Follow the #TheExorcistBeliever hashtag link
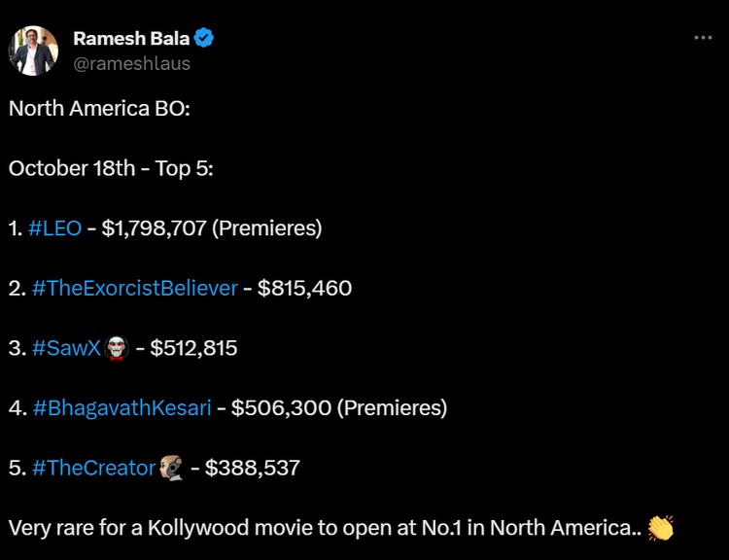 click(x=135, y=288)
